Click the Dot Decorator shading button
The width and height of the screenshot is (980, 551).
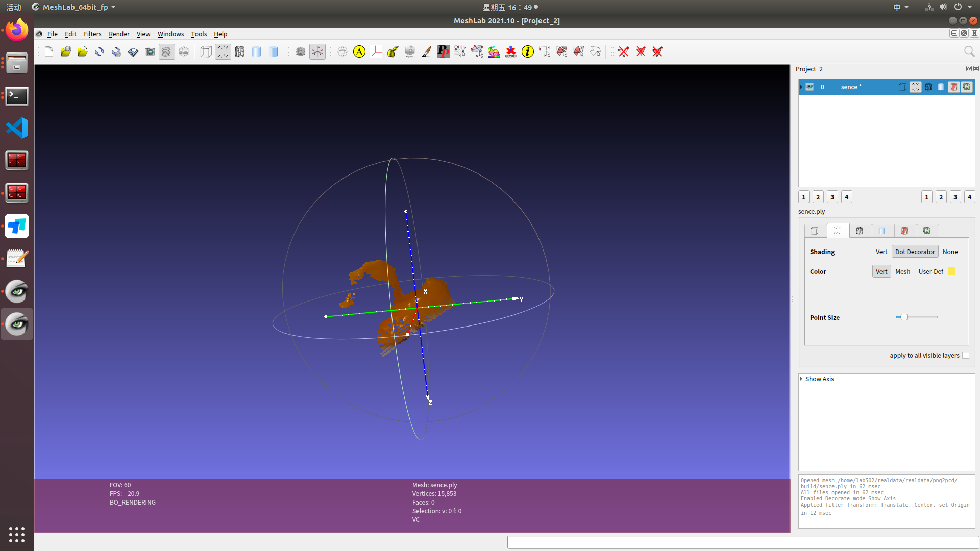pyautogui.click(x=915, y=252)
